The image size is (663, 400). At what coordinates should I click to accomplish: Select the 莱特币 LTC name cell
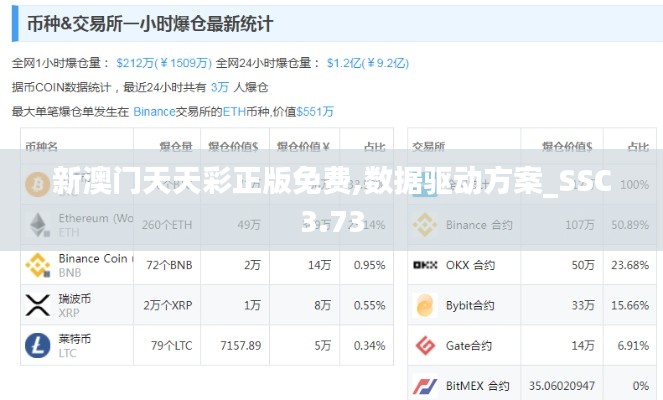75,345
